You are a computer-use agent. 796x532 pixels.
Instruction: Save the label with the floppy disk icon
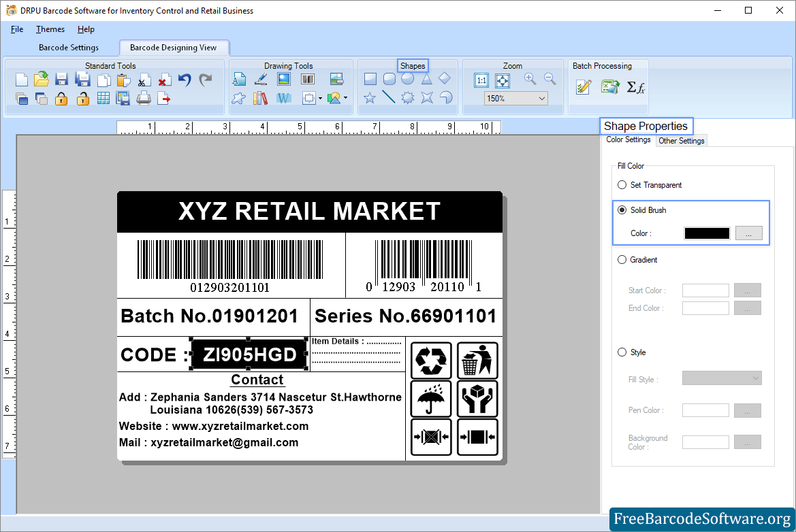61,80
